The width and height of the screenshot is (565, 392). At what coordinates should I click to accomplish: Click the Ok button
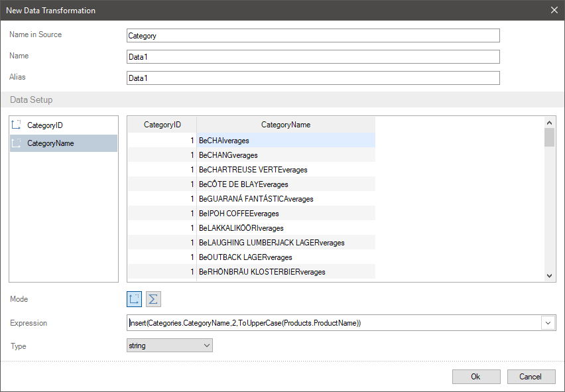coord(475,376)
